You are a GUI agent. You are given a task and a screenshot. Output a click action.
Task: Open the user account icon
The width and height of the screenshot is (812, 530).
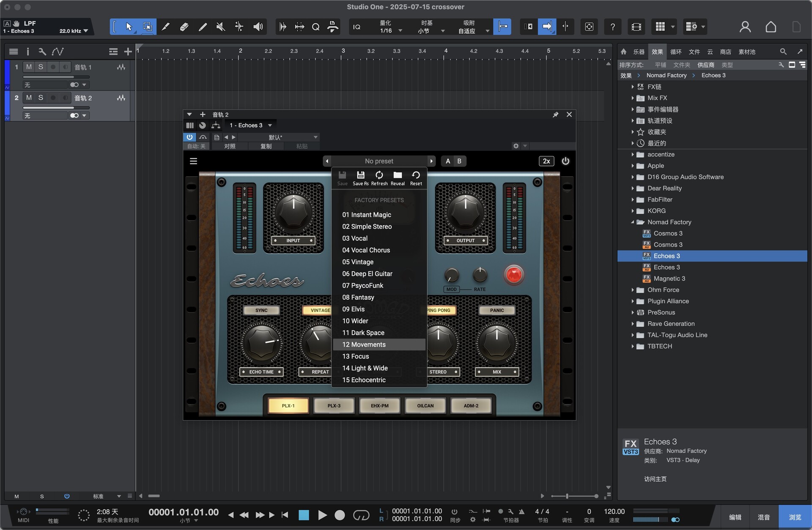(745, 27)
